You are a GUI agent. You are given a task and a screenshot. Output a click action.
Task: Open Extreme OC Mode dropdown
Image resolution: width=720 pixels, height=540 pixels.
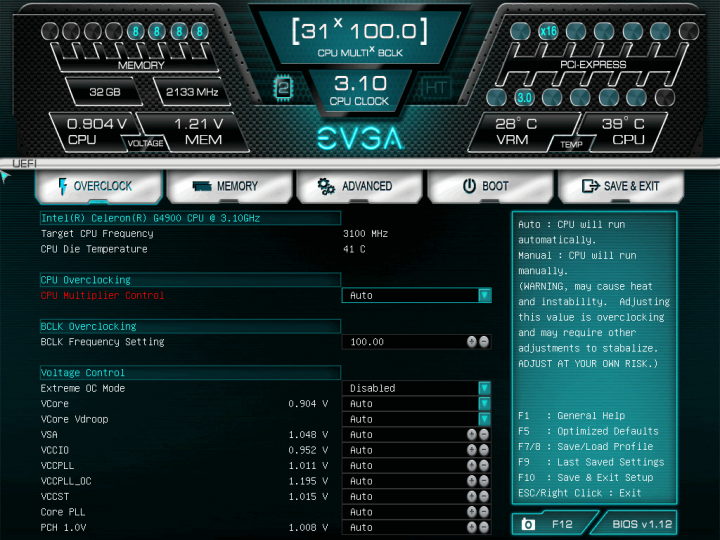416,388
